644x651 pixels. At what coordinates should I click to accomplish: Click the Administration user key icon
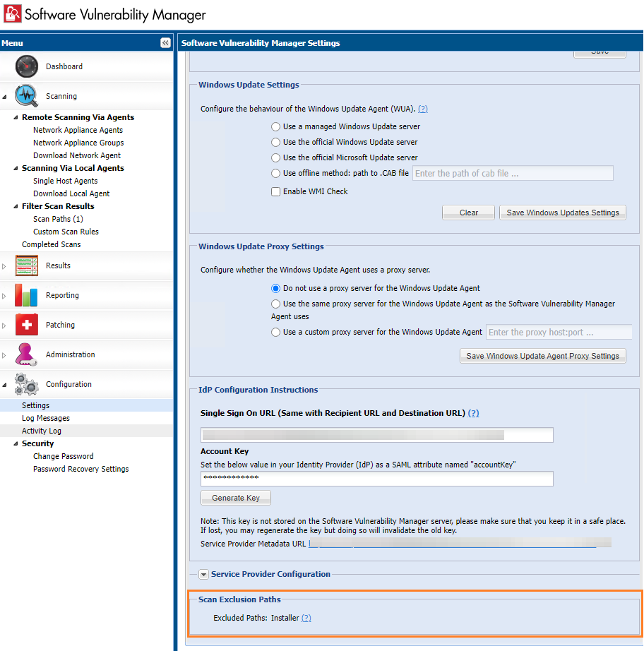(x=25, y=354)
